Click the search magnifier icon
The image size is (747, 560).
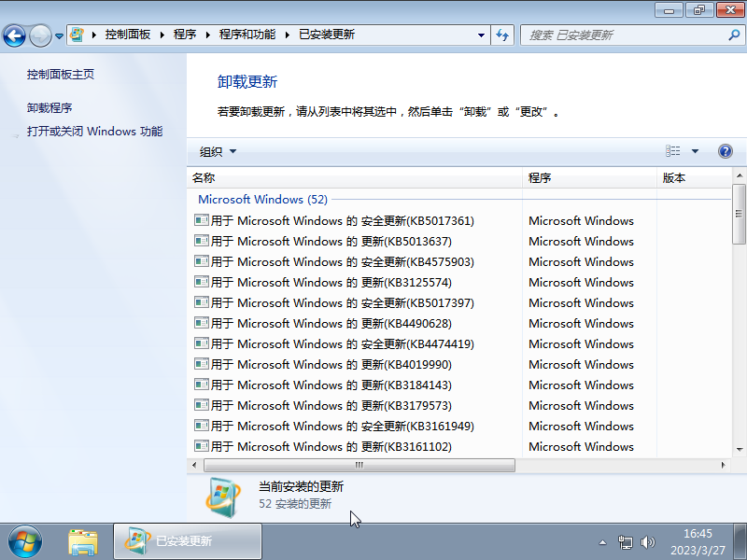(731, 35)
